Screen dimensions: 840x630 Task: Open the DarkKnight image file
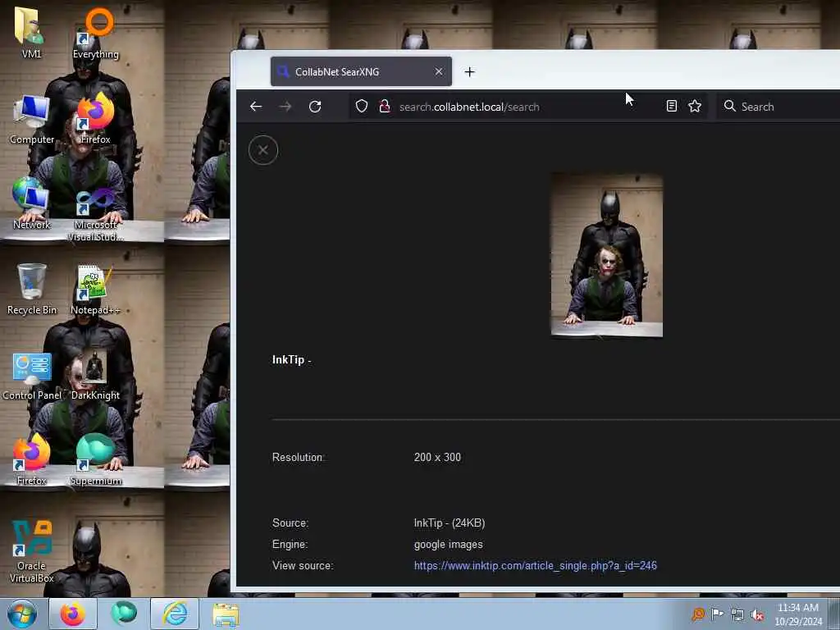click(95, 375)
